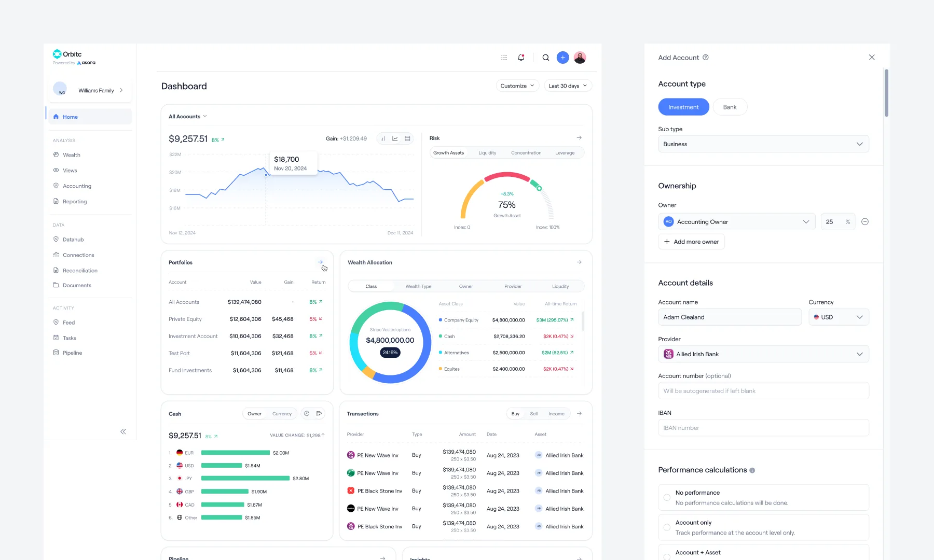
Task: Open the Customize dropdown
Action: [x=517, y=86]
